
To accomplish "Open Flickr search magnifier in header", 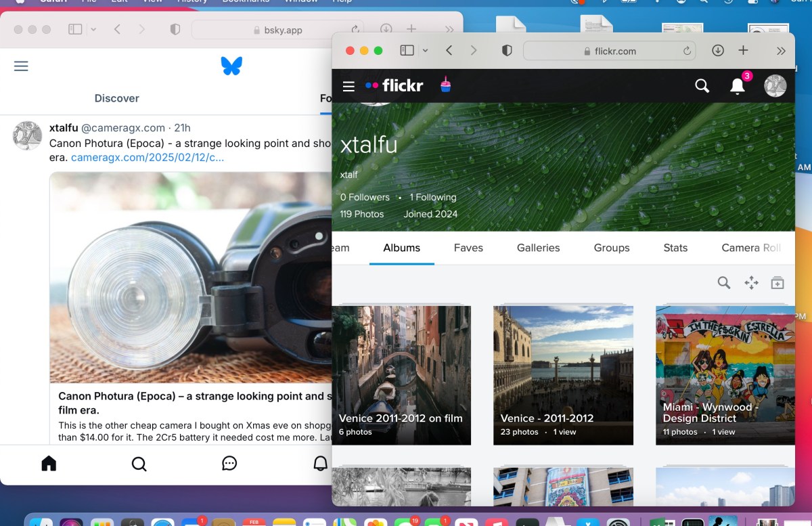I will coord(702,86).
